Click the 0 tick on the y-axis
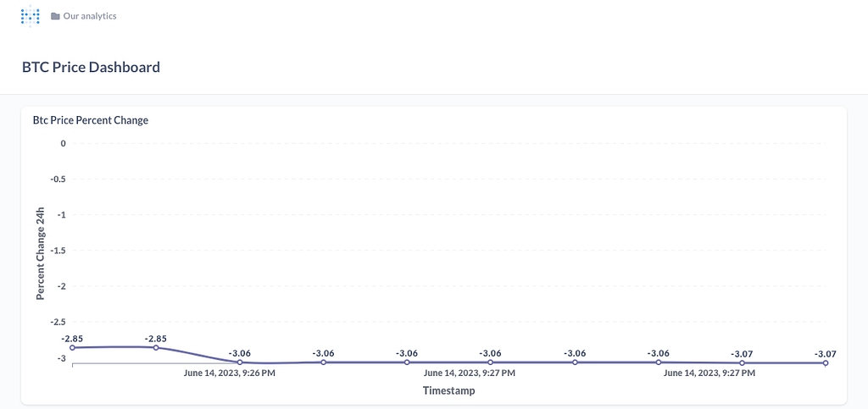868x409 pixels. (x=64, y=143)
